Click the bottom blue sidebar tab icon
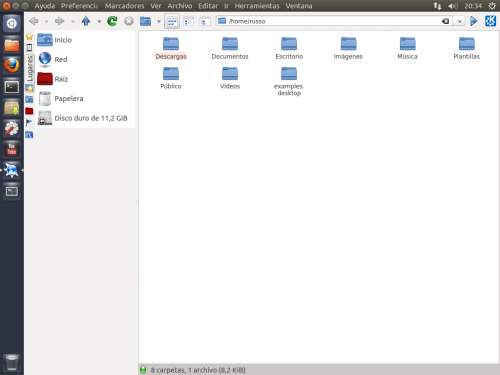 pos(29,135)
